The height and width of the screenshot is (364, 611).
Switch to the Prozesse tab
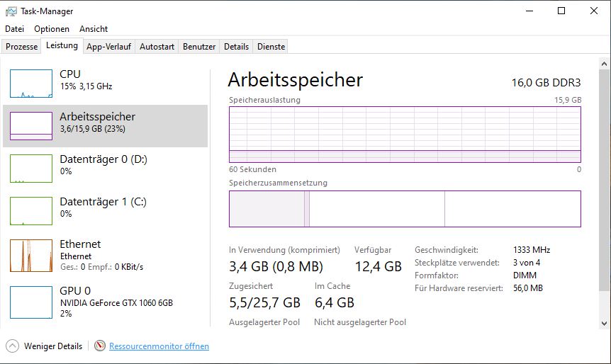22,47
